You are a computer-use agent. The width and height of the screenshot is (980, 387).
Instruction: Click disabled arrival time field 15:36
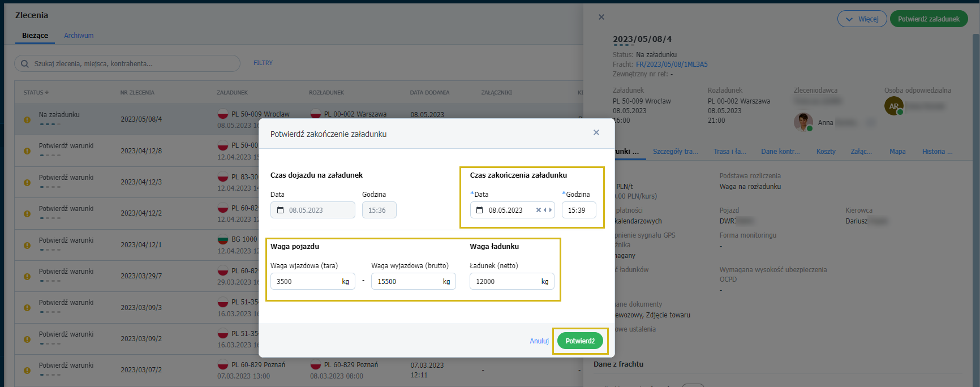point(379,210)
